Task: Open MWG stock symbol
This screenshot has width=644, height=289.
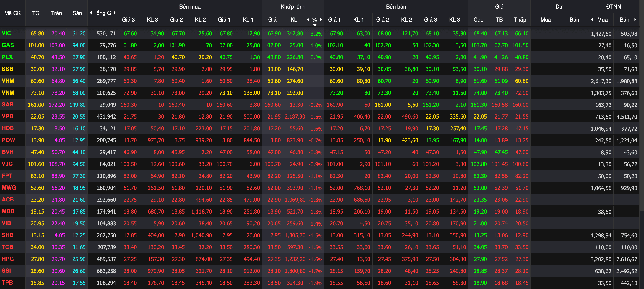Action: (9, 188)
